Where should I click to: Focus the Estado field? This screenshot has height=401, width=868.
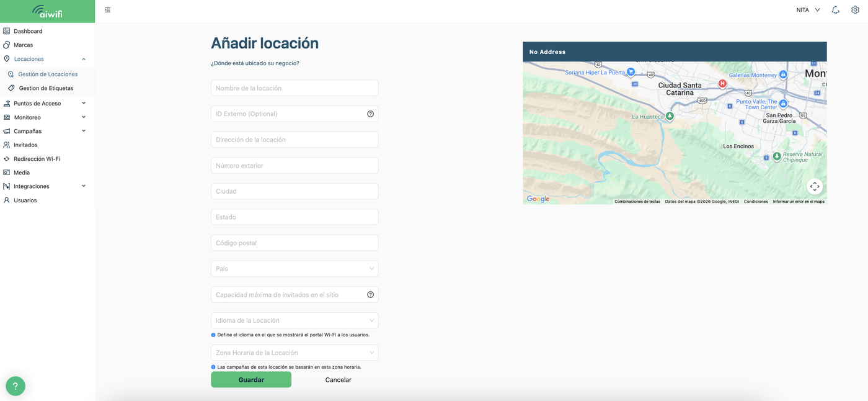pos(294,217)
